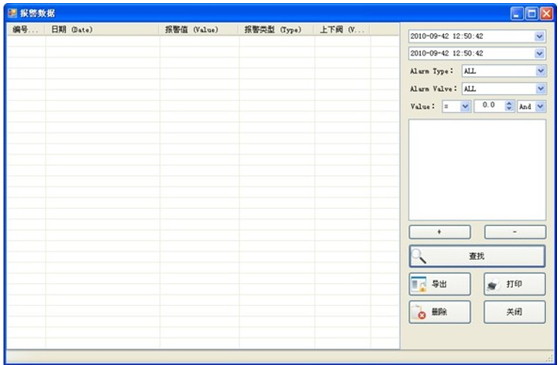Screen dimensions: 558x365
Task: Open the first date-time dropdown
Action: pos(539,36)
